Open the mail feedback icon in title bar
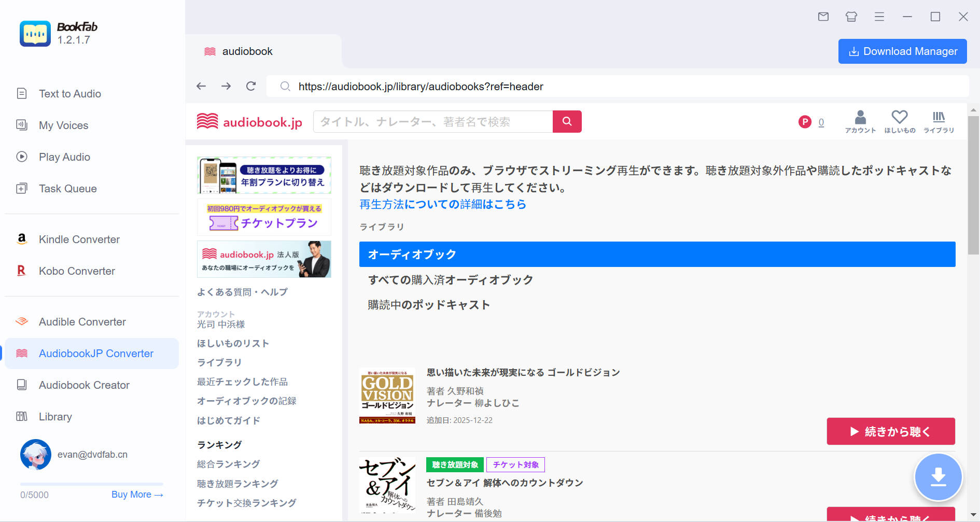The height and width of the screenshot is (522, 980). (823, 17)
